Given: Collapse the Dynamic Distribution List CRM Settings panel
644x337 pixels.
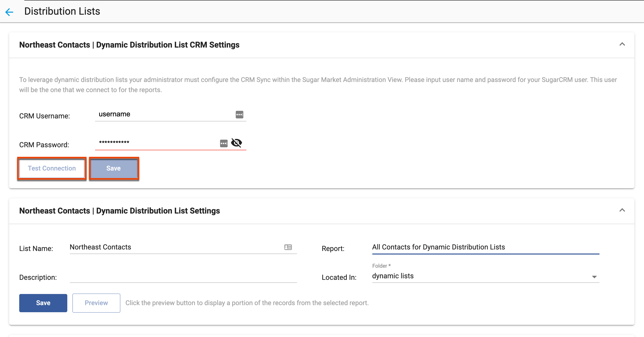Looking at the screenshot, I should [x=622, y=45].
